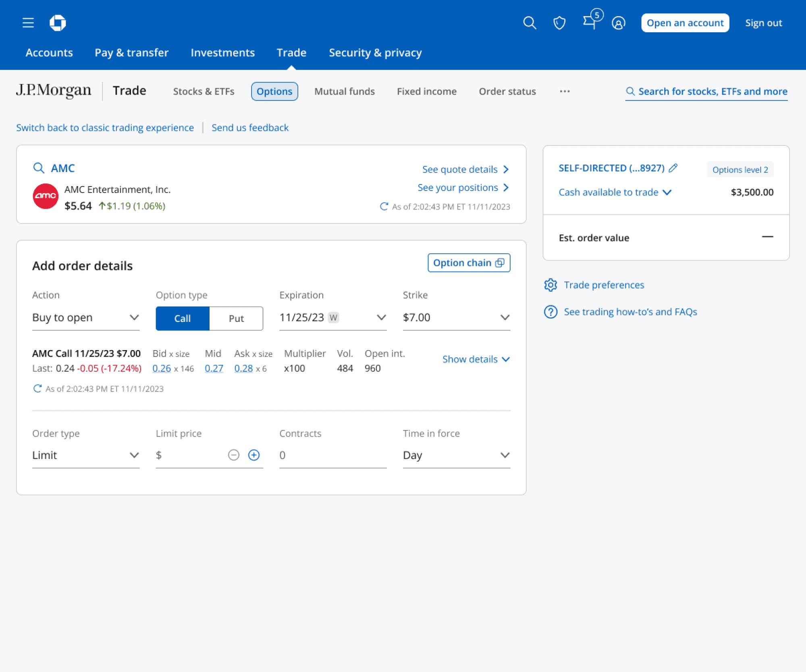This screenshot has width=806, height=672.
Task: Edit the self-directed account pencil icon
Action: click(x=673, y=168)
